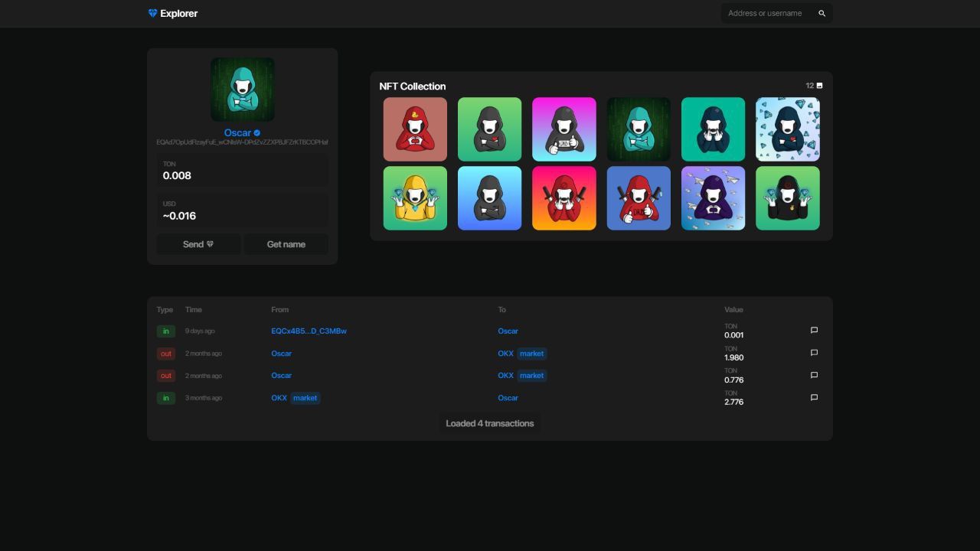Viewport: 980px width, 551px height.
Task: Click the Value column header
Action: coord(733,310)
